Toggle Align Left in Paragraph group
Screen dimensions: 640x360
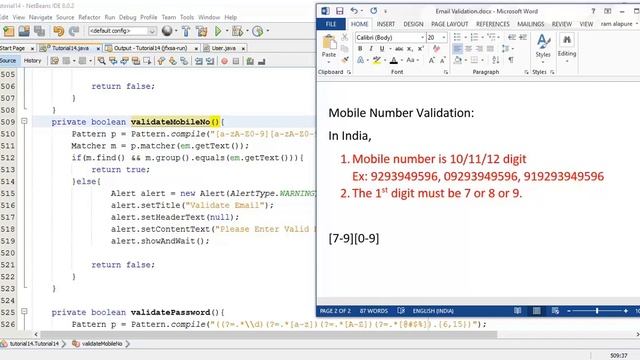(458, 49)
